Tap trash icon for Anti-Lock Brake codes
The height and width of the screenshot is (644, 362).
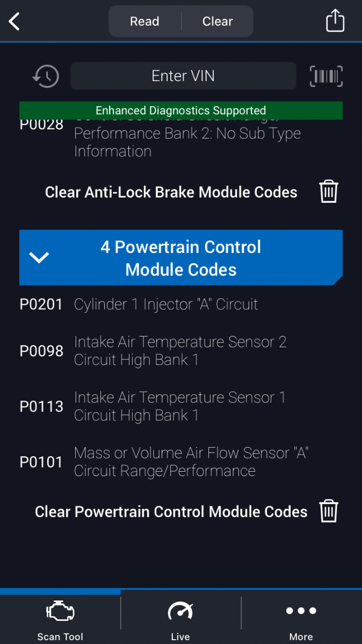coord(329,192)
